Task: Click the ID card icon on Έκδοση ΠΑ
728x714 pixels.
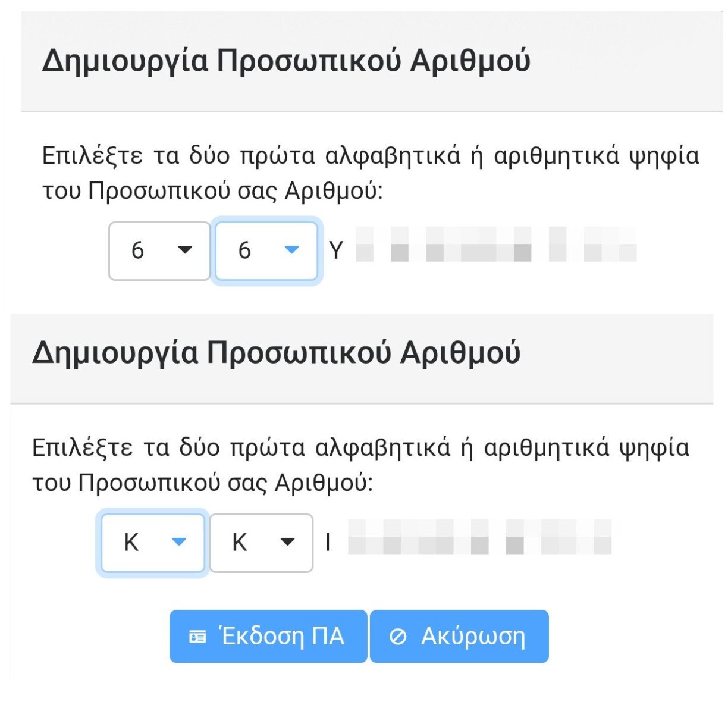Action: click(x=197, y=637)
